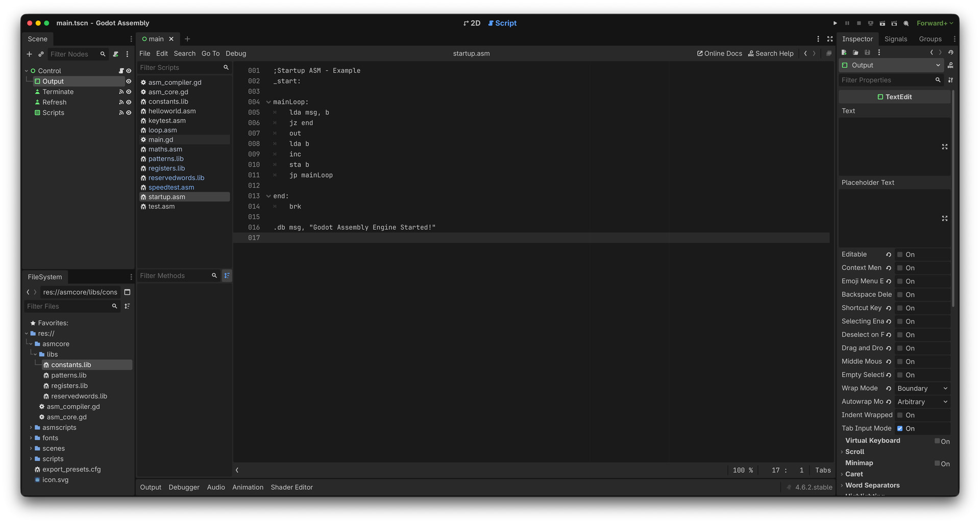The height and width of the screenshot is (524, 980).
Task: Switch to the Signals tab
Action: (895, 39)
